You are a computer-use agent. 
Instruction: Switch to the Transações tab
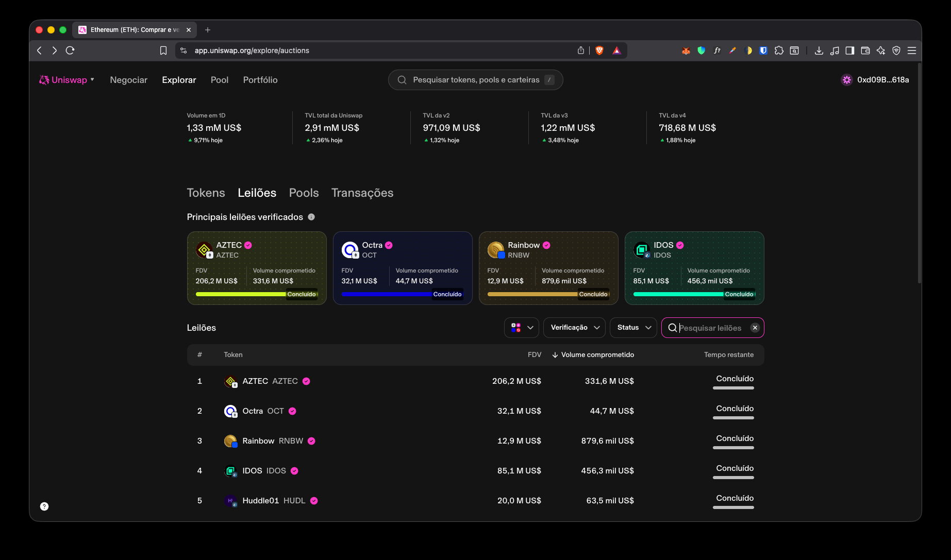point(362,193)
